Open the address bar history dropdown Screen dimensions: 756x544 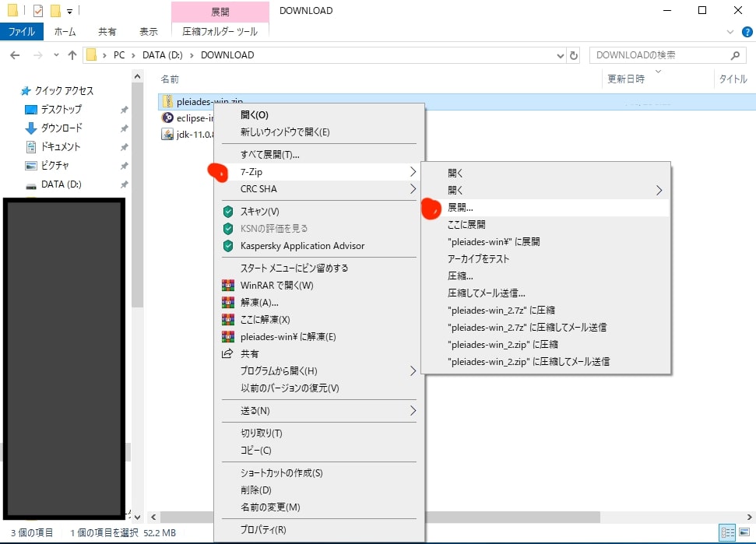tap(561, 55)
